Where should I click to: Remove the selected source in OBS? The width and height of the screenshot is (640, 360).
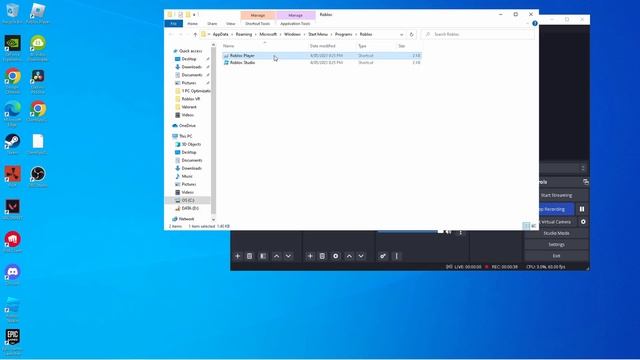point(322,256)
